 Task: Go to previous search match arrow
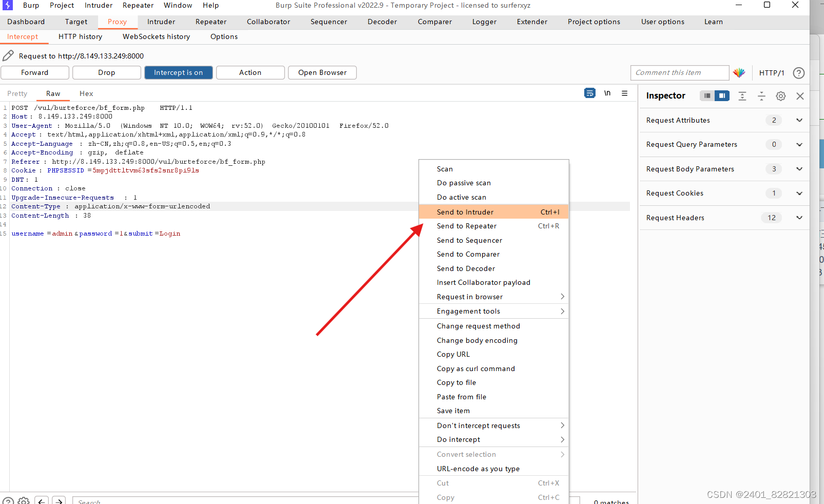tap(42, 501)
